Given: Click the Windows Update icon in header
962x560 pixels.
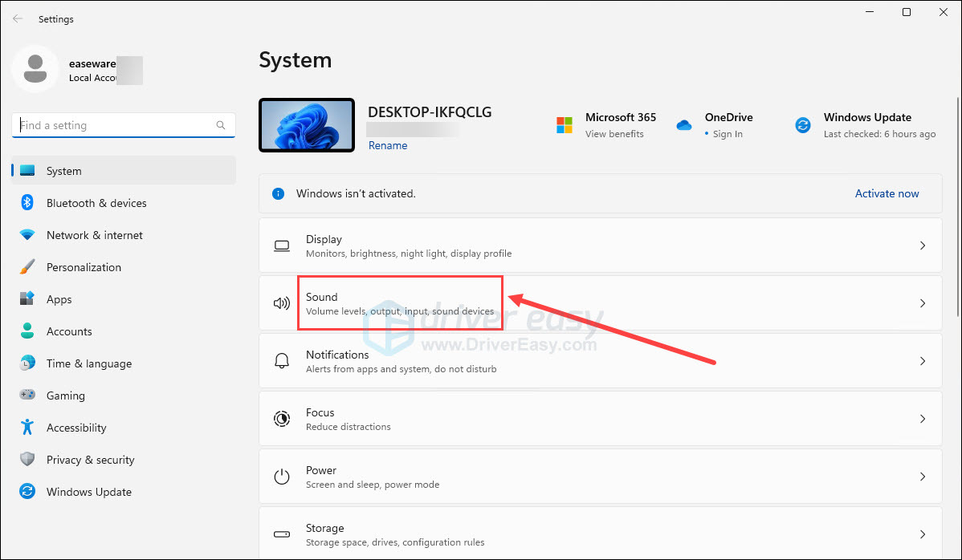Looking at the screenshot, I should (802, 125).
